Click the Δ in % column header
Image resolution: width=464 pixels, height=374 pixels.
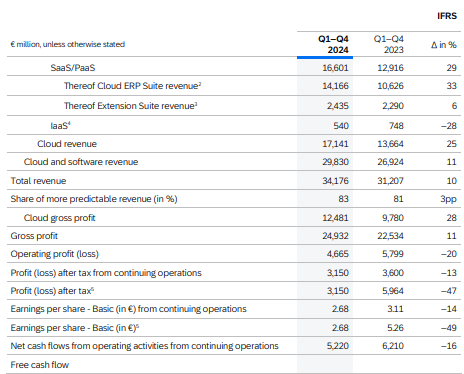coord(443,45)
